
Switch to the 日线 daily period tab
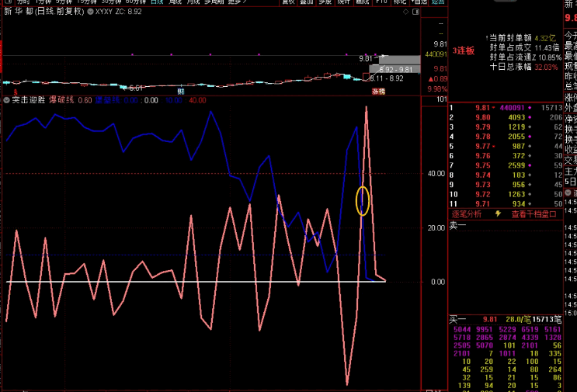[158, 2]
